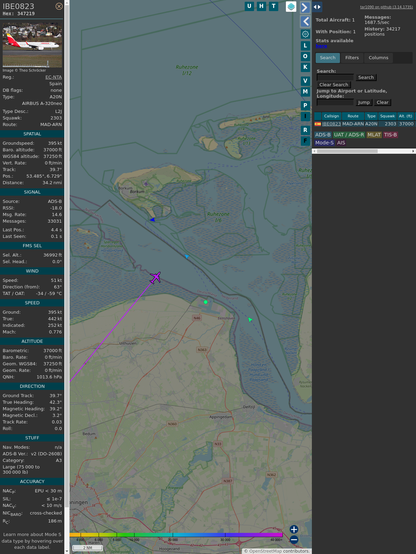
Task: Click the H map button
Action: [261, 6]
